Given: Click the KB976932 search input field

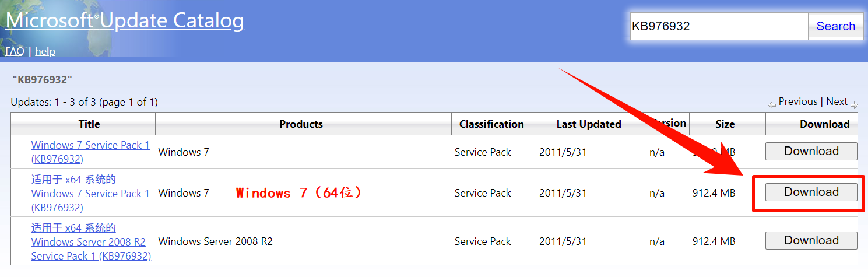Looking at the screenshot, I should [719, 26].
